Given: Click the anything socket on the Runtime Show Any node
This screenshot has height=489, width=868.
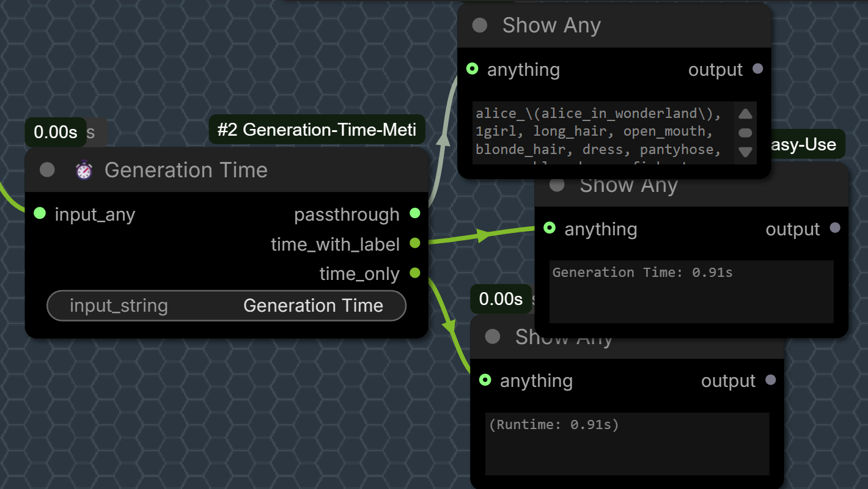Looking at the screenshot, I should pyautogui.click(x=485, y=380).
